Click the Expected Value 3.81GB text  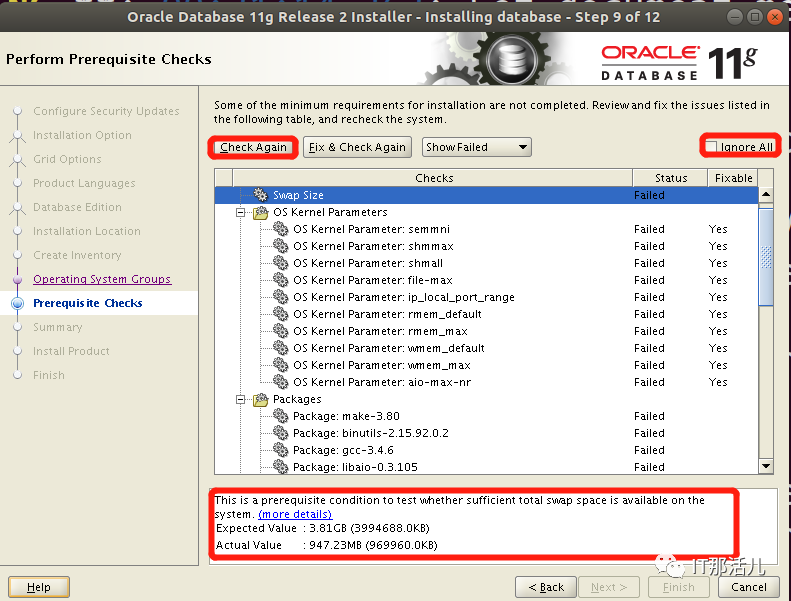pos(323,528)
